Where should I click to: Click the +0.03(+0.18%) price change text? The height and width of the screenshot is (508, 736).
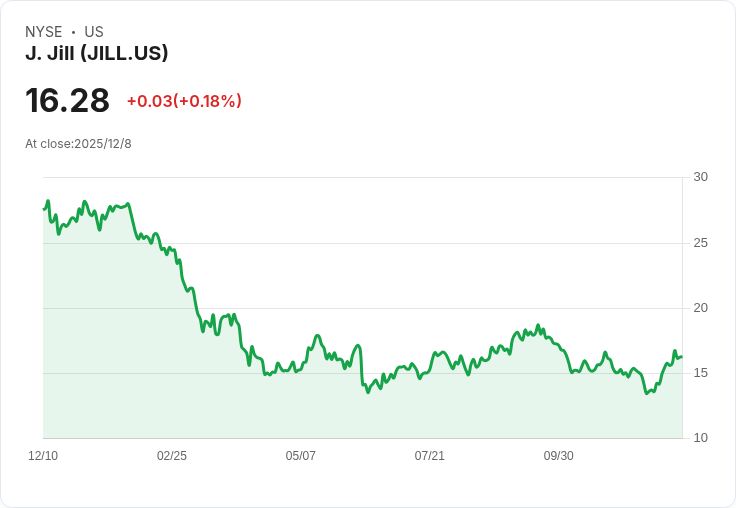[x=184, y=101]
